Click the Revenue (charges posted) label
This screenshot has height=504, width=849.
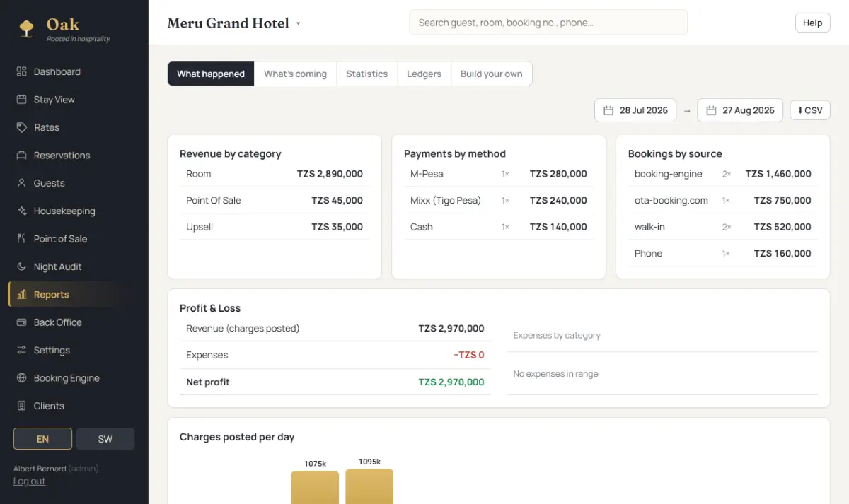point(243,329)
